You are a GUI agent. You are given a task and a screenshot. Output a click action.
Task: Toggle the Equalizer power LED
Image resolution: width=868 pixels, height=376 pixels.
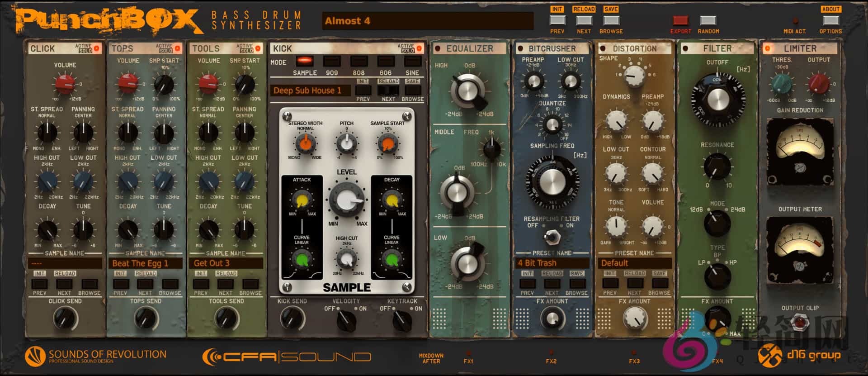click(437, 48)
